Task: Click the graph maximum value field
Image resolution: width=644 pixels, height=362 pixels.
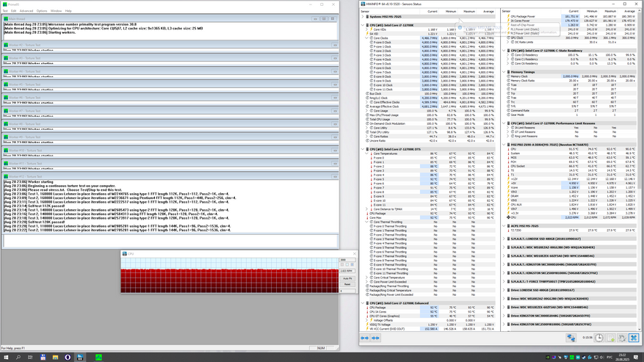Action: click(347, 259)
